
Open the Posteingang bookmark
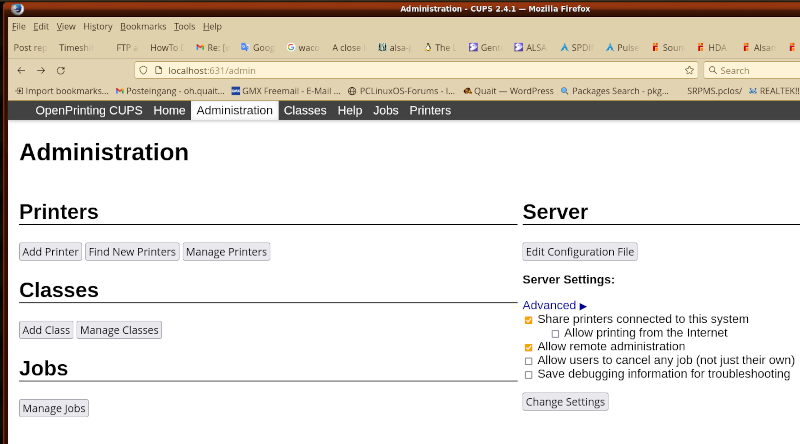[x=168, y=91]
